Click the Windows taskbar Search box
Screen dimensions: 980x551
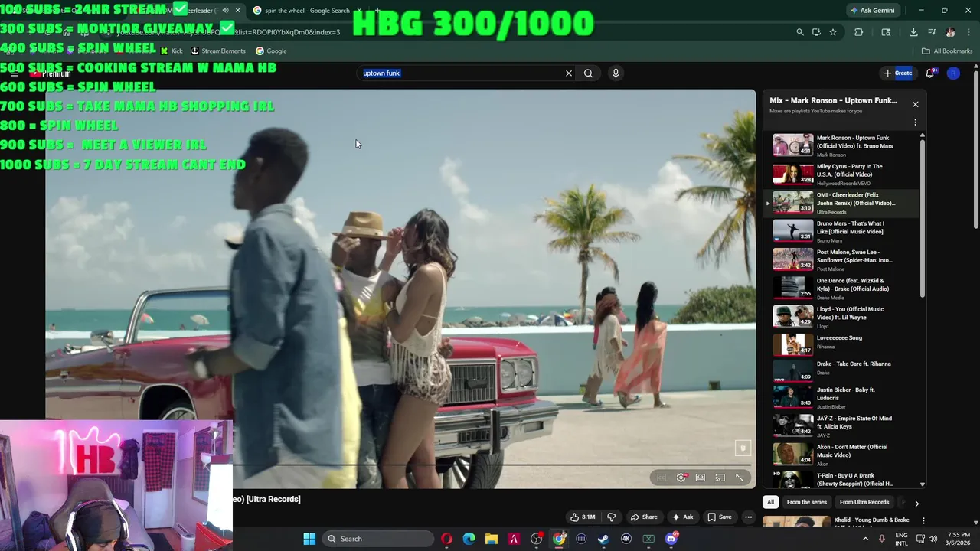378,539
